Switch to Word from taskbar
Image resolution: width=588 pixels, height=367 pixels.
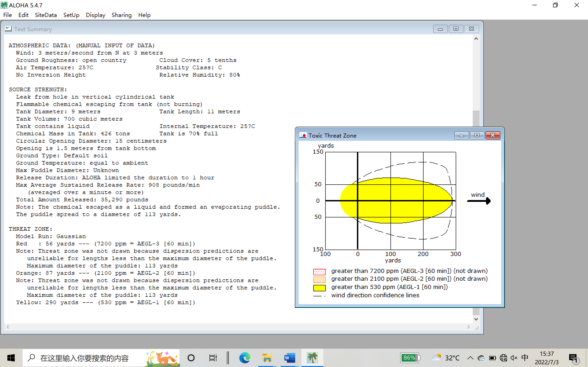(289, 358)
